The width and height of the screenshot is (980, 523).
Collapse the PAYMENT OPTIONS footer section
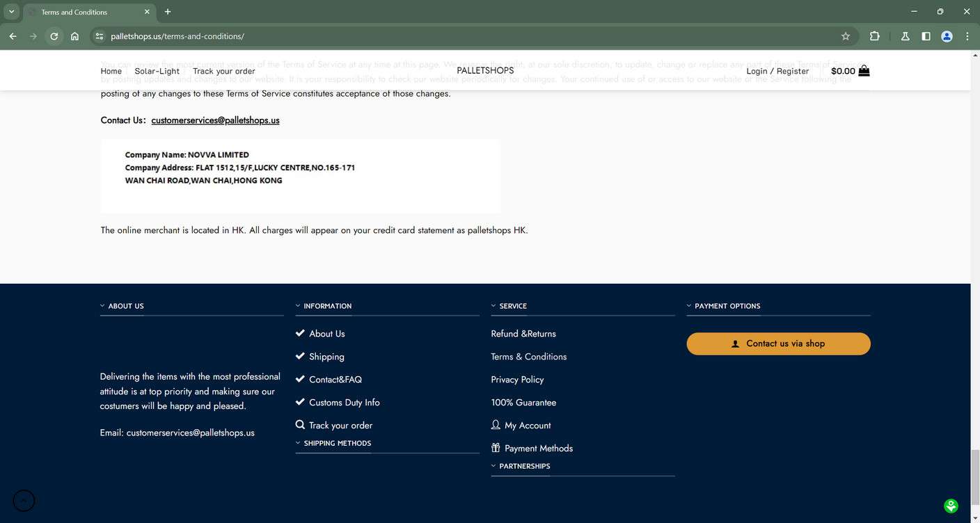(x=688, y=305)
